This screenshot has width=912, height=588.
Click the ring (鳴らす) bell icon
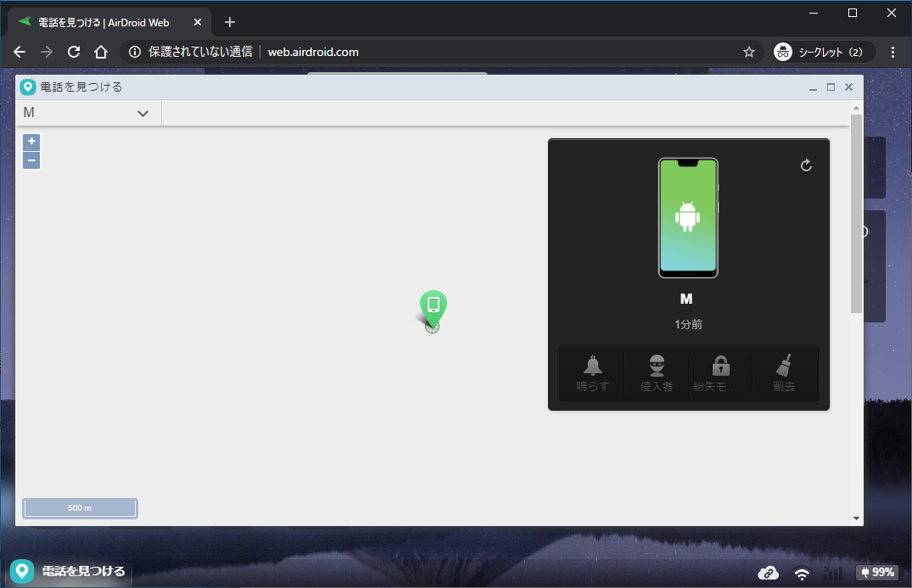click(592, 367)
